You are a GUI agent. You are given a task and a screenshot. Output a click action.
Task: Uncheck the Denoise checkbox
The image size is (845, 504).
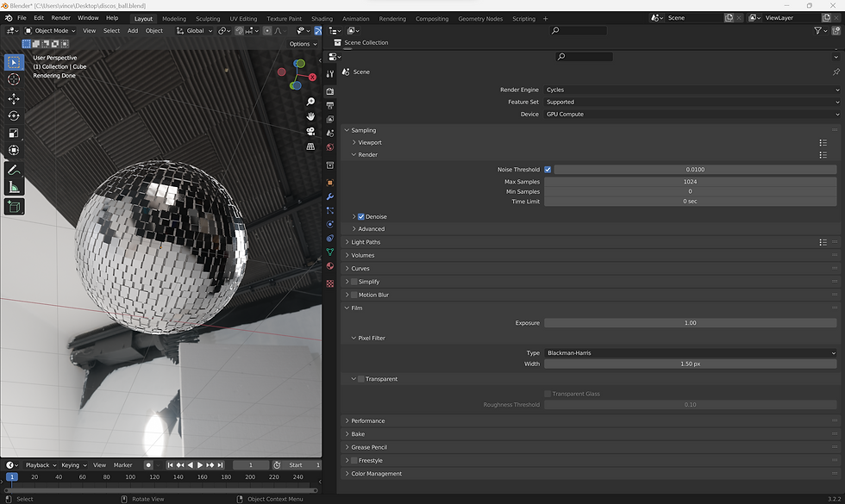click(361, 216)
